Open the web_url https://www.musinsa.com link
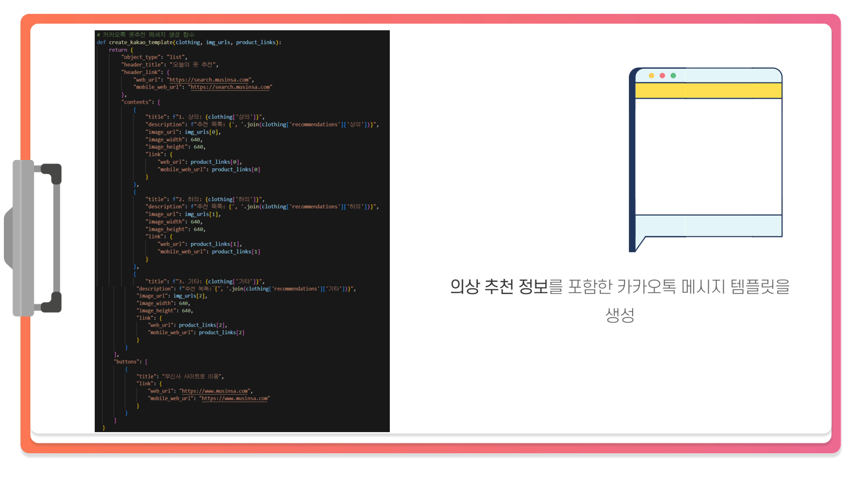This screenshot has height=484, width=868. 215,391
